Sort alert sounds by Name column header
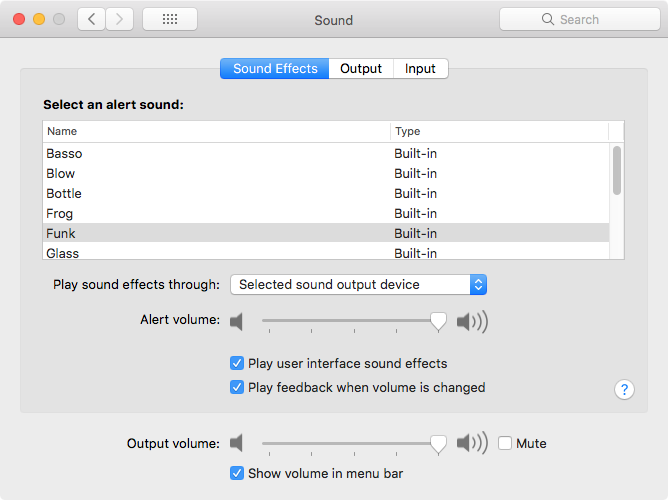 click(x=215, y=131)
